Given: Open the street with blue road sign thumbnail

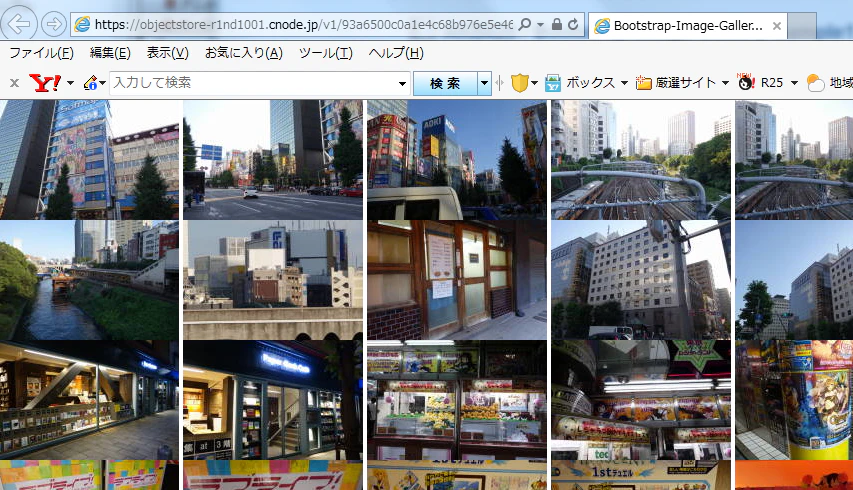Looking at the screenshot, I should pos(273,160).
